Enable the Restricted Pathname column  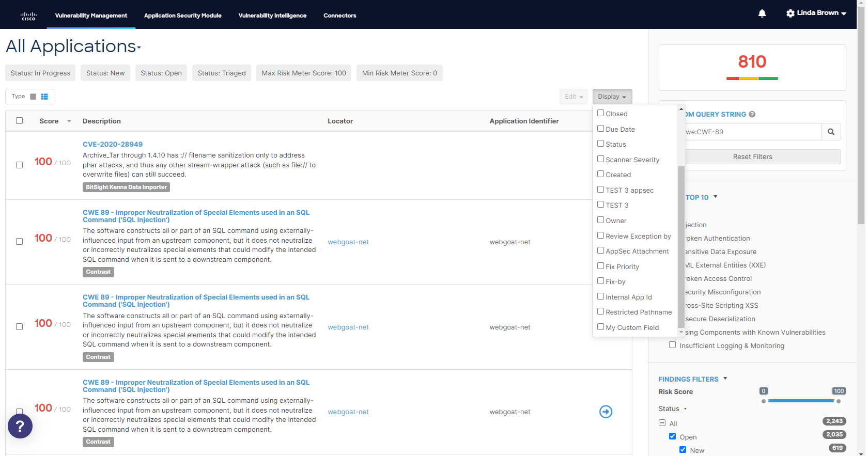[600, 311]
